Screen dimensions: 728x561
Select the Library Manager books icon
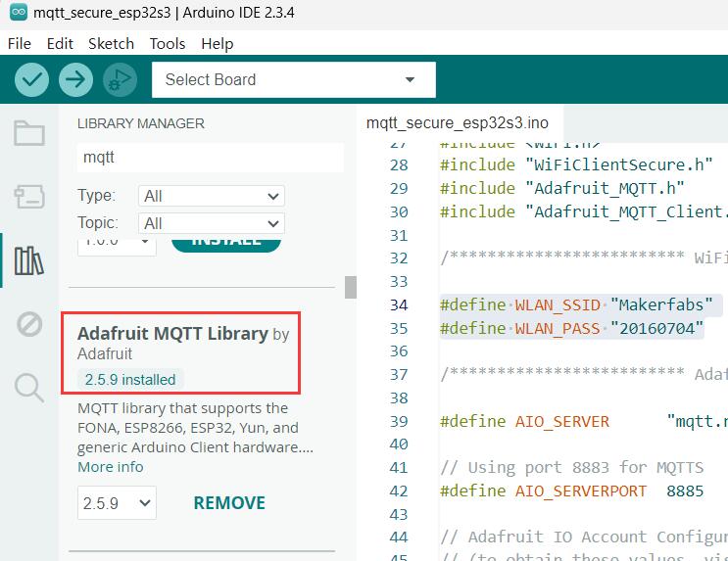(x=29, y=260)
